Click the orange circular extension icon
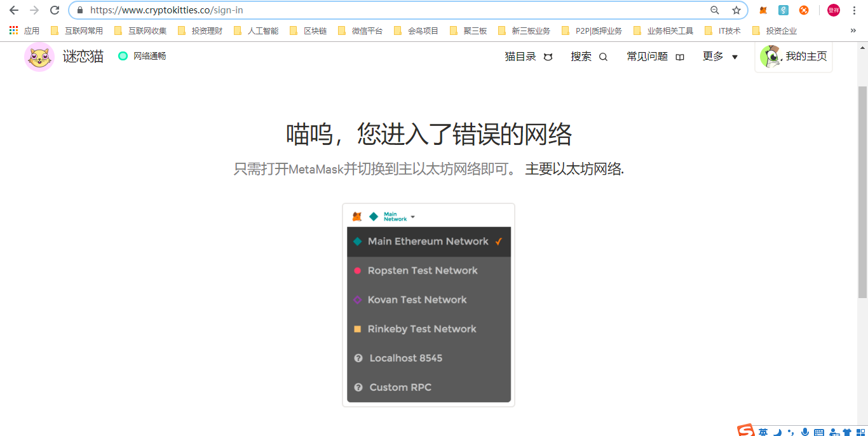The width and height of the screenshot is (868, 436). point(804,10)
